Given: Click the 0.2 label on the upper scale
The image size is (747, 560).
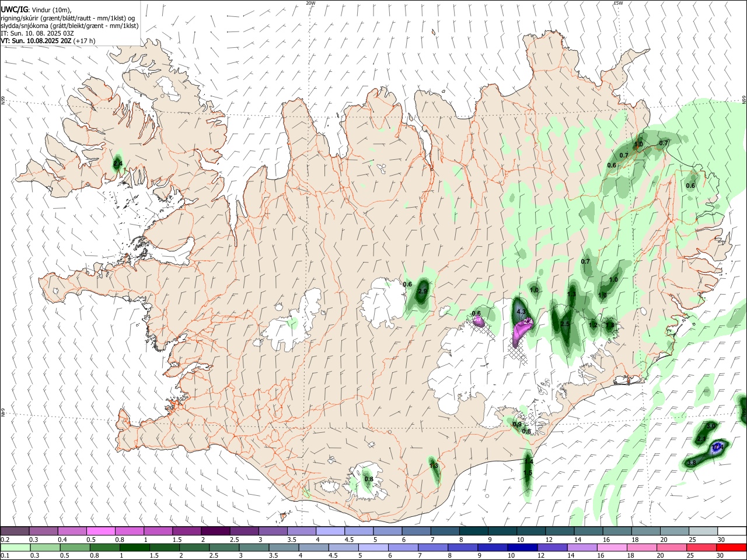Looking at the screenshot, I should pyautogui.click(x=4, y=540).
